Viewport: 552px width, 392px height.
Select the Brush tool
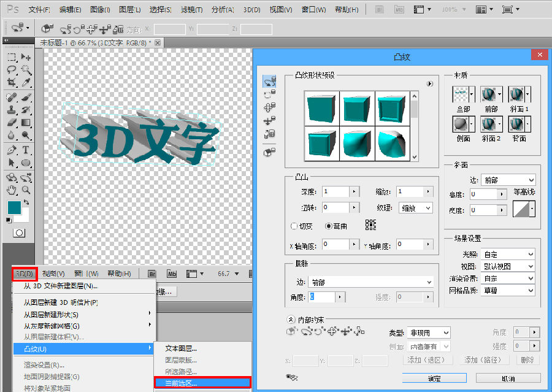26,97
